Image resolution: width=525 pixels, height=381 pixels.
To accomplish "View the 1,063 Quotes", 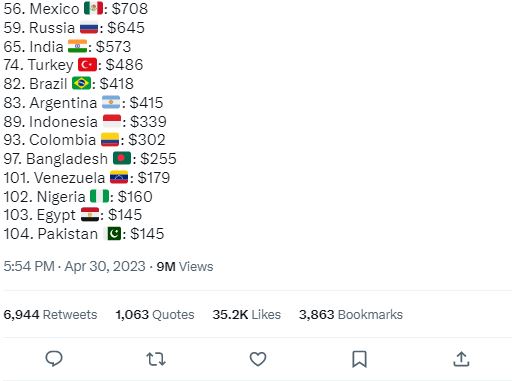I will click(x=155, y=315).
